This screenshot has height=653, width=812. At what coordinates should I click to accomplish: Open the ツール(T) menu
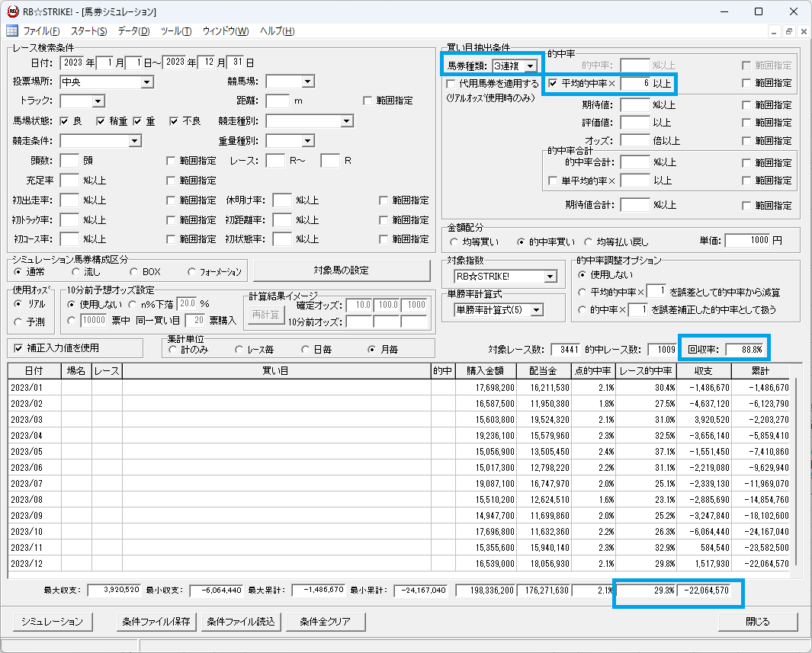pyautogui.click(x=176, y=31)
